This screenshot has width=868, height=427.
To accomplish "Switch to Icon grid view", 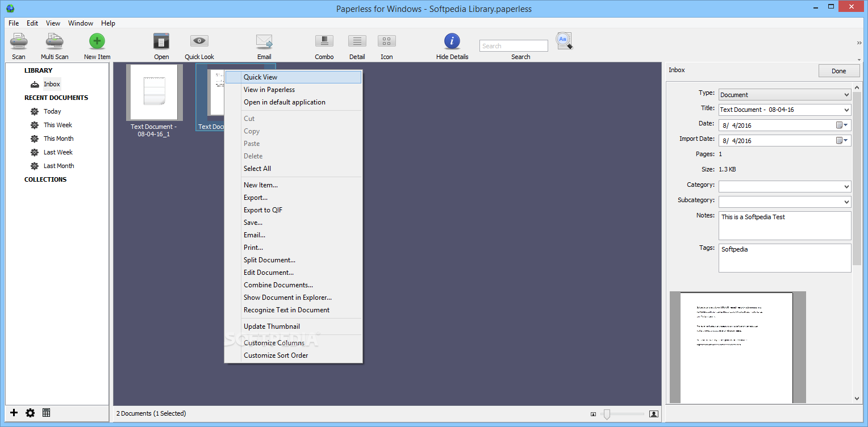I will click(x=387, y=41).
